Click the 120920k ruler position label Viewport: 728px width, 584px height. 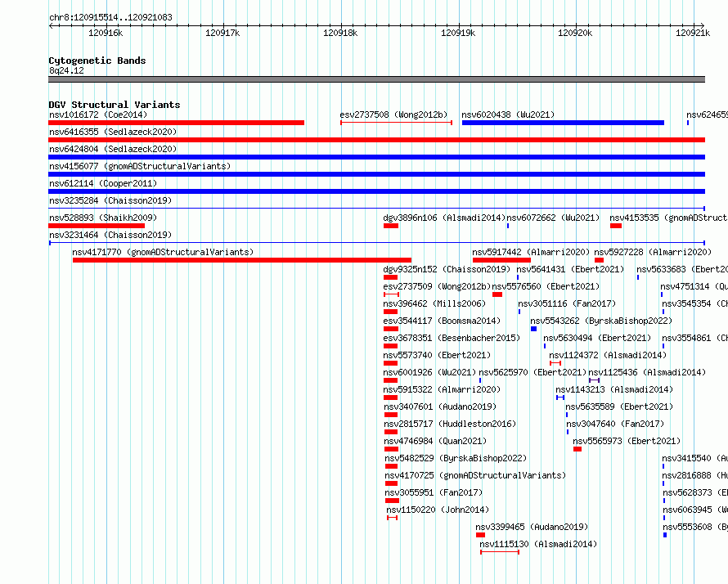(575, 33)
